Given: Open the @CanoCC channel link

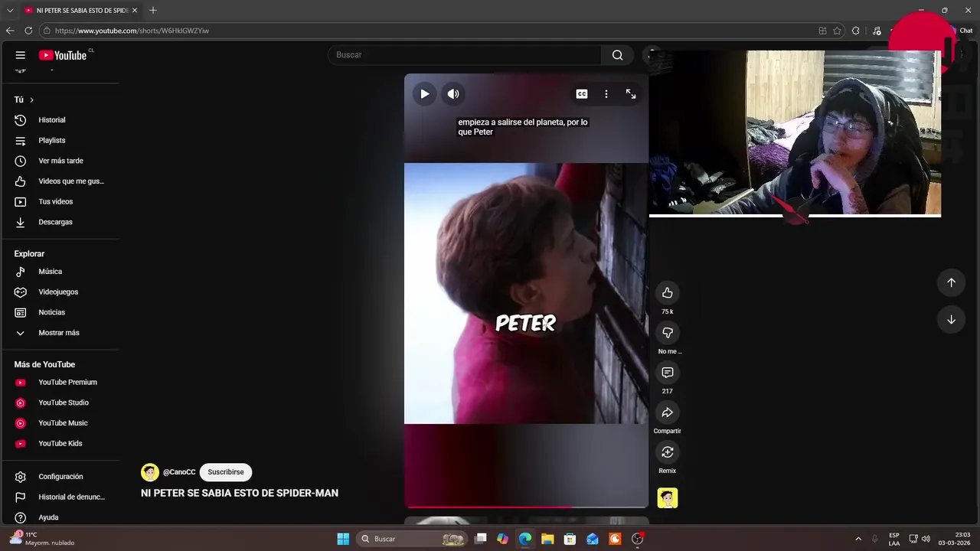Looking at the screenshot, I should (x=179, y=472).
